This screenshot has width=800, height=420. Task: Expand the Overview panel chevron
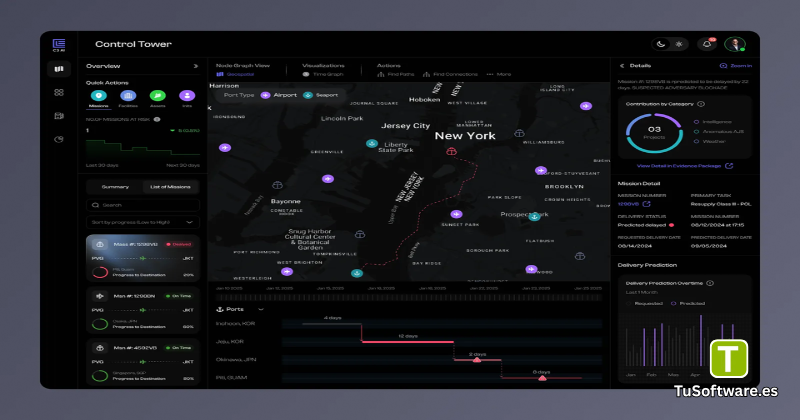(x=196, y=66)
